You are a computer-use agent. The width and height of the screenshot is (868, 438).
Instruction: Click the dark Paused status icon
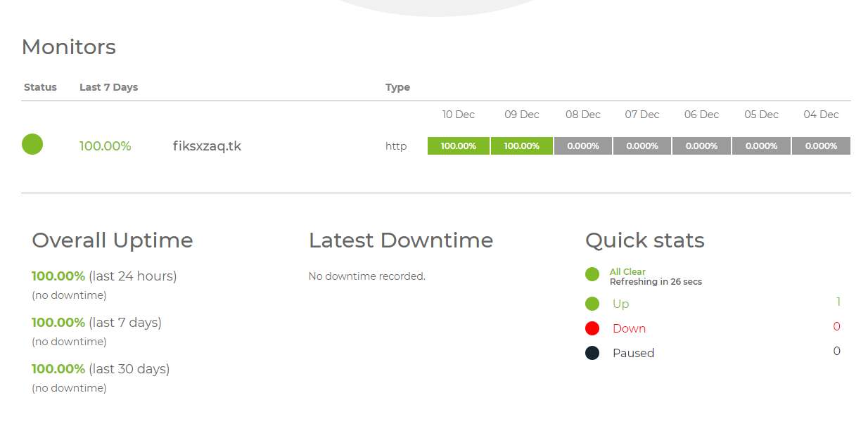[592, 353]
